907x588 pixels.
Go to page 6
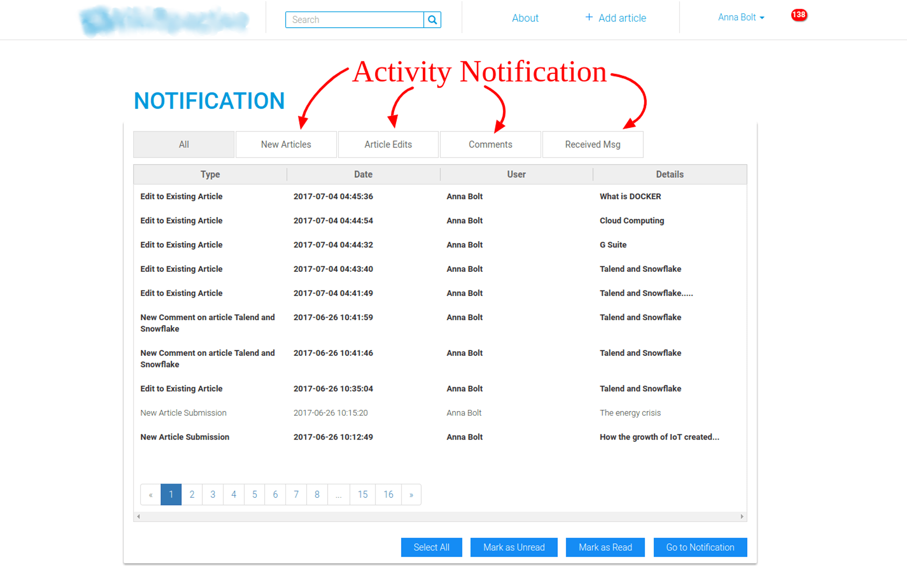275,494
